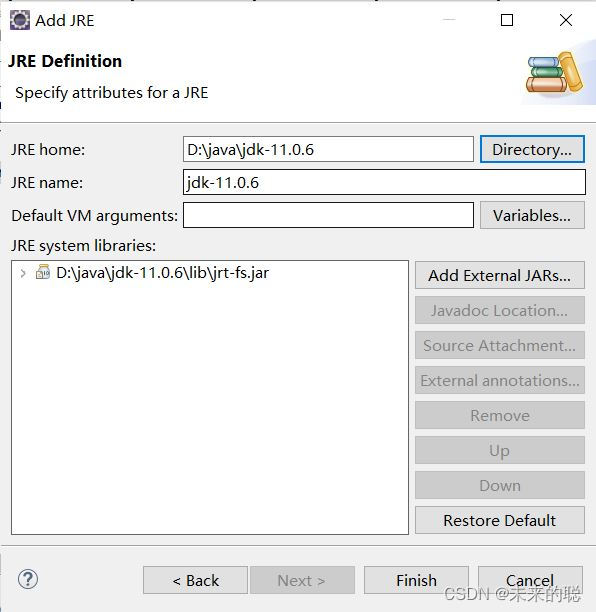Click Add External JARs... button
The width and height of the screenshot is (596, 612).
coord(500,275)
